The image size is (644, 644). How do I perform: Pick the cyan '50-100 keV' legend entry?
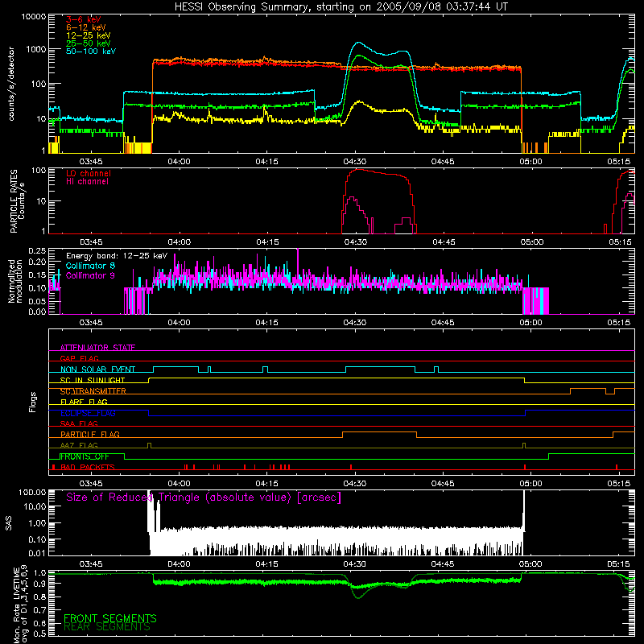click(x=91, y=52)
